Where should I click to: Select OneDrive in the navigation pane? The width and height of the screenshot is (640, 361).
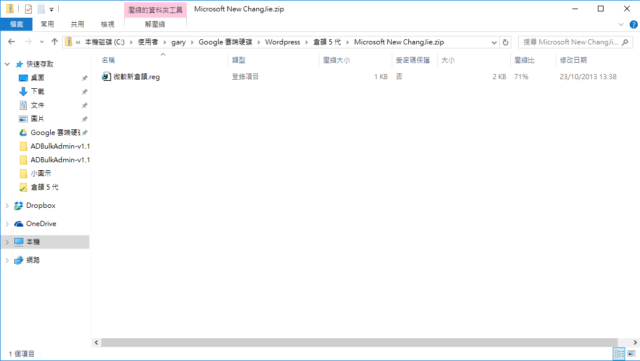tap(41, 224)
